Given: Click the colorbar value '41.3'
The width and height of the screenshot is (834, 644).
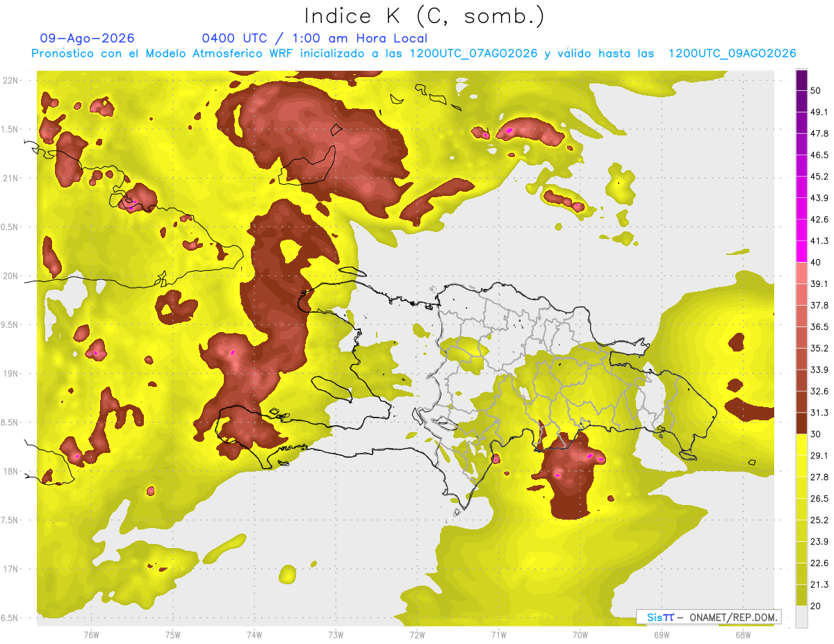Looking at the screenshot, I should [x=819, y=241].
